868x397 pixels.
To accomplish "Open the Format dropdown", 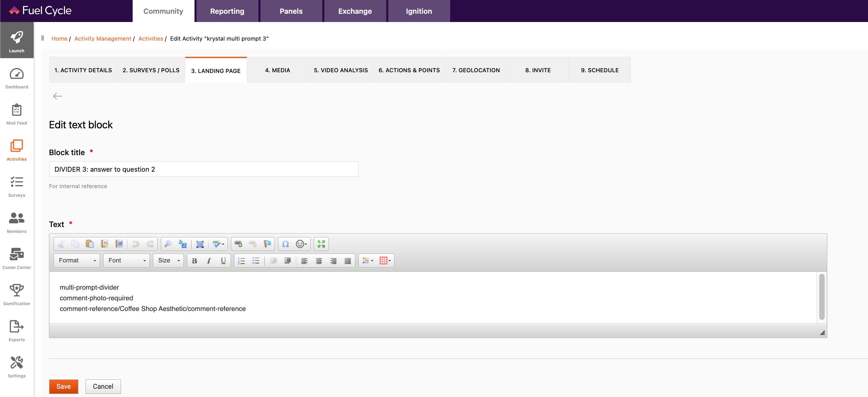I will [77, 260].
